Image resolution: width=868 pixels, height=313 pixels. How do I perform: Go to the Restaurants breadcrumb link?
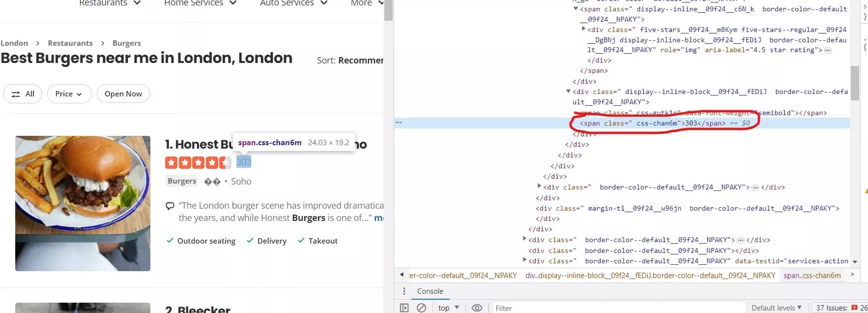[70, 43]
